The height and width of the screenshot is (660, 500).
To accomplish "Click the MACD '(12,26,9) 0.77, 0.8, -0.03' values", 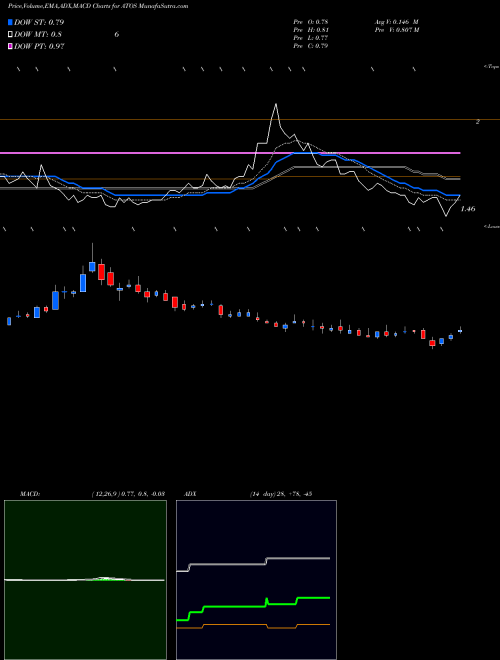I will (128, 494).
